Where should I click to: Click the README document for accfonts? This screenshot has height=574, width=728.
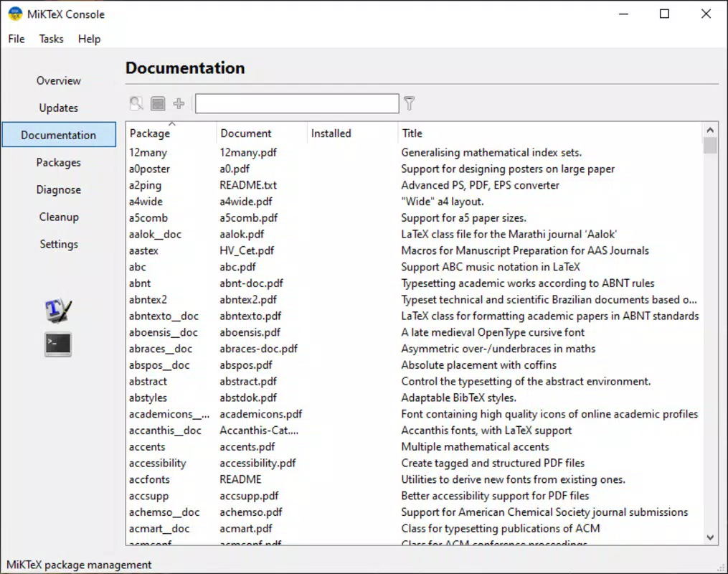pyautogui.click(x=240, y=479)
